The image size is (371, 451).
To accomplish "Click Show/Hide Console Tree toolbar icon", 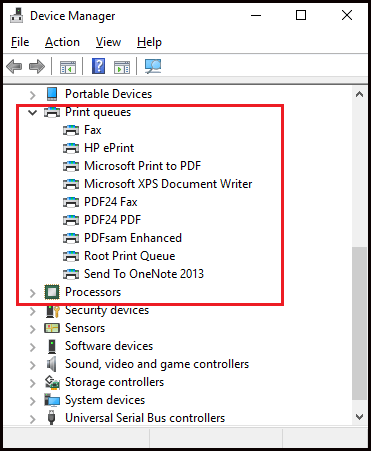I will point(68,67).
